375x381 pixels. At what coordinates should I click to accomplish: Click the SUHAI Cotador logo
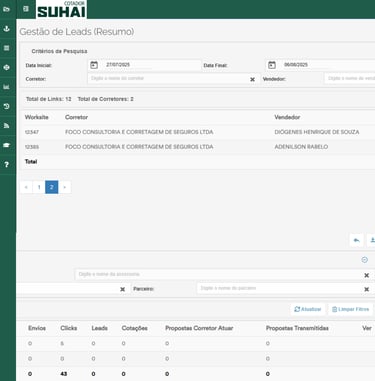pos(61,9)
